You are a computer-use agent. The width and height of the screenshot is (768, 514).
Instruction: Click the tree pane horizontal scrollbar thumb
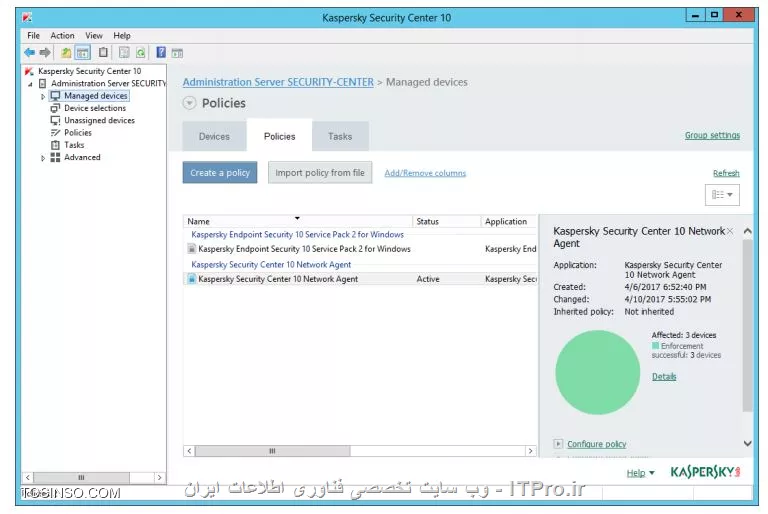click(81, 477)
